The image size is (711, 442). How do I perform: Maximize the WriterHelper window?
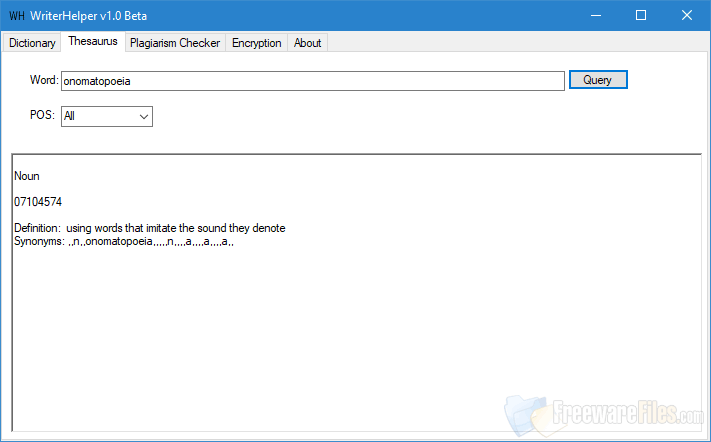[x=641, y=15]
